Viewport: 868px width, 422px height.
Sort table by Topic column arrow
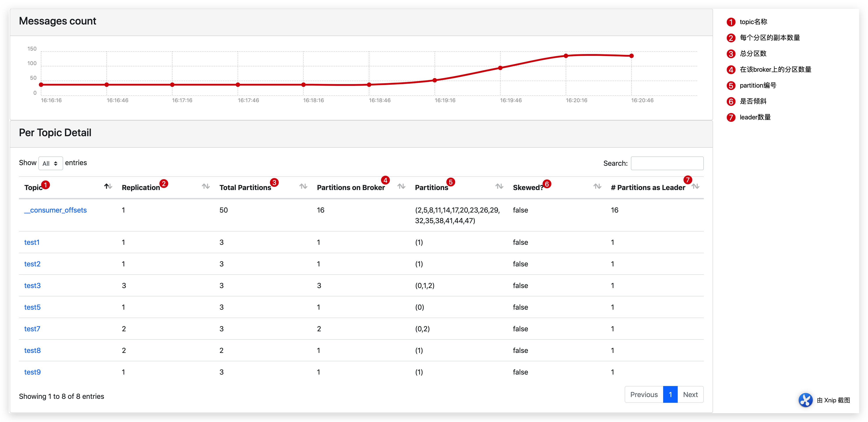click(x=108, y=186)
